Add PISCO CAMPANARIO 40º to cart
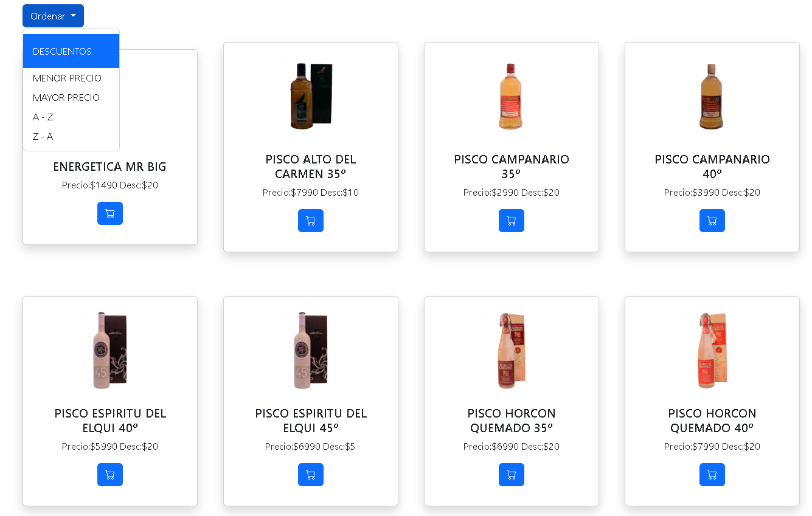The width and height of the screenshot is (812, 516). (x=712, y=220)
